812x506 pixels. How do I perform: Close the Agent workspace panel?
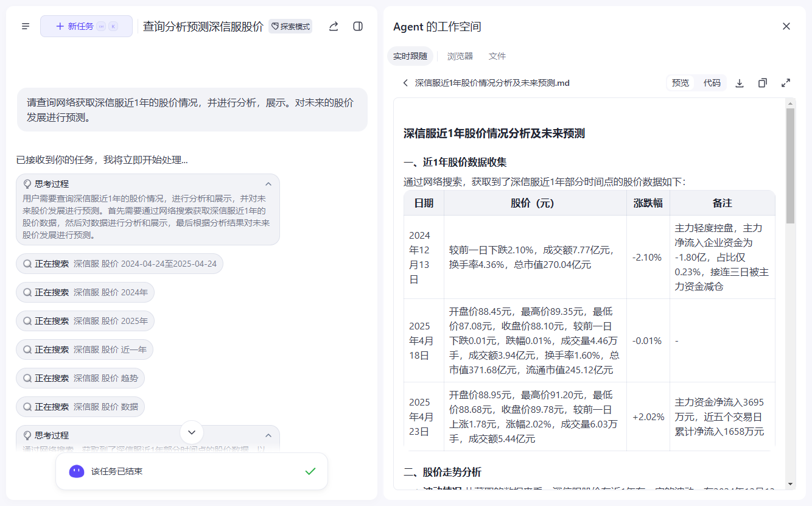tap(786, 26)
